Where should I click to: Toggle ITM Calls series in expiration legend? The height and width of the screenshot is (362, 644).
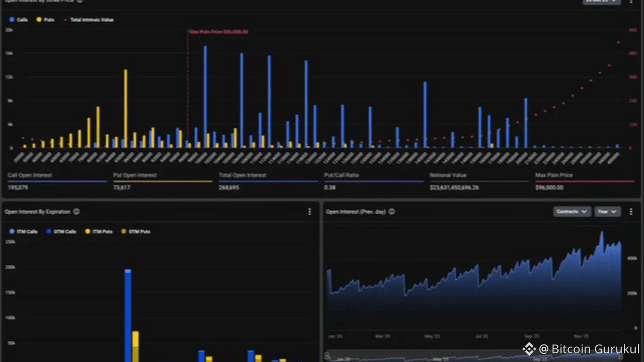pos(23,232)
